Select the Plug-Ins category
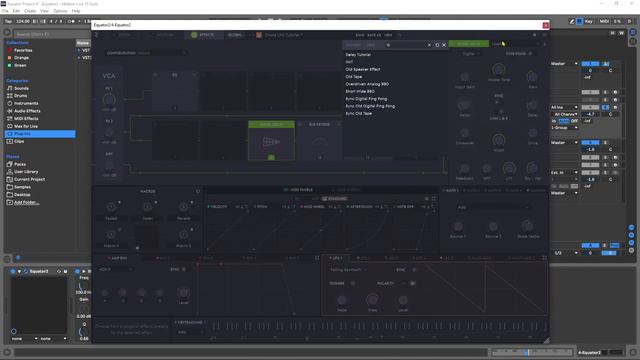 pos(40,134)
